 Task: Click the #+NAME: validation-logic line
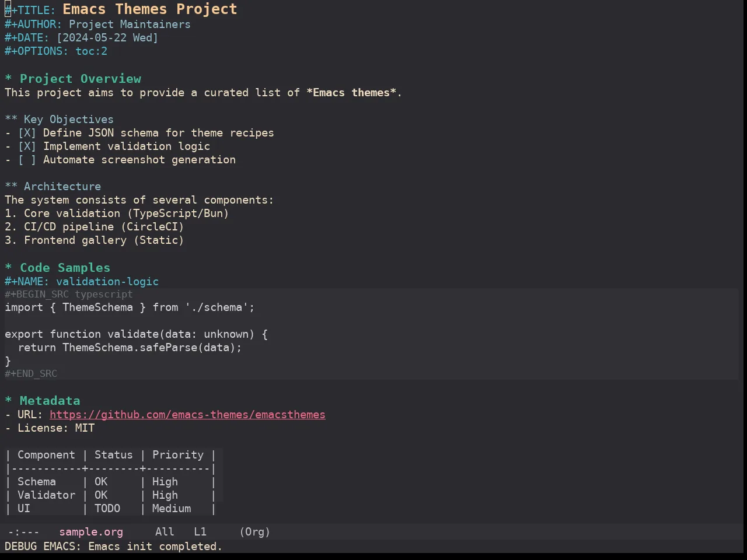pyautogui.click(x=82, y=282)
